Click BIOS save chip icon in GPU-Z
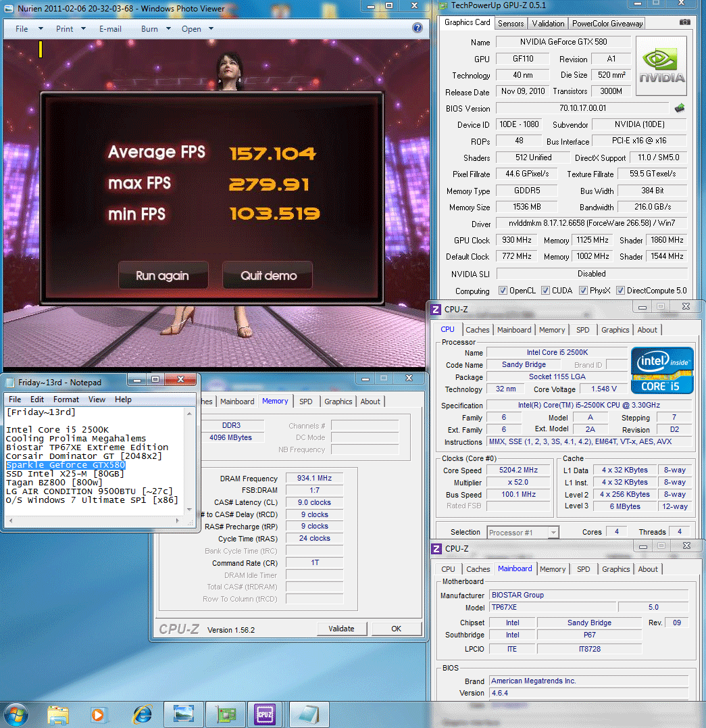The image size is (706, 728). [x=680, y=108]
